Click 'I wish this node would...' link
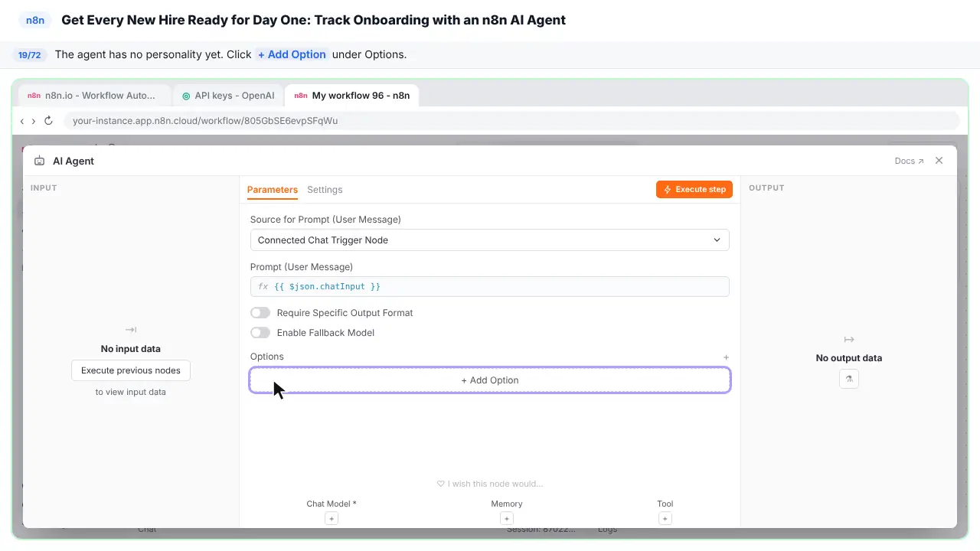Image resolution: width=980 pixels, height=551 pixels. [490, 484]
